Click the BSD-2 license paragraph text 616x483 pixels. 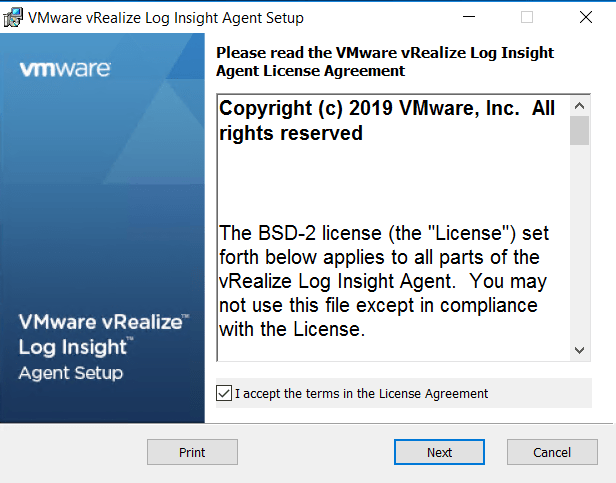[385, 280]
